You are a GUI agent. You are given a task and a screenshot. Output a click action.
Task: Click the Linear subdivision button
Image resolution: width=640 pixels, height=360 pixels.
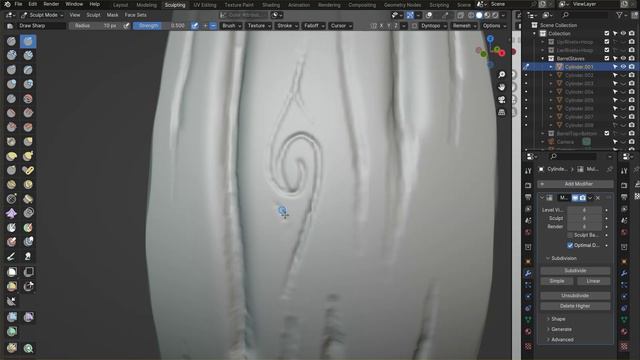pyautogui.click(x=593, y=281)
